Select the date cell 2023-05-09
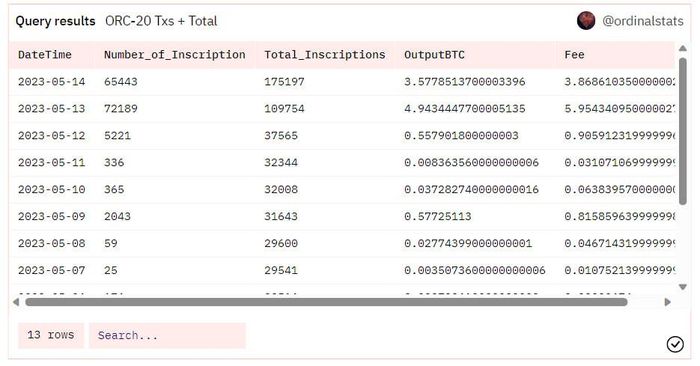Screen dimensions: 700x366 coord(51,216)
